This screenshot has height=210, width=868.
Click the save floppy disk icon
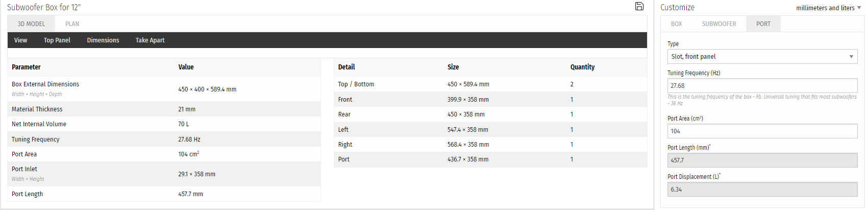pos(639,6)
